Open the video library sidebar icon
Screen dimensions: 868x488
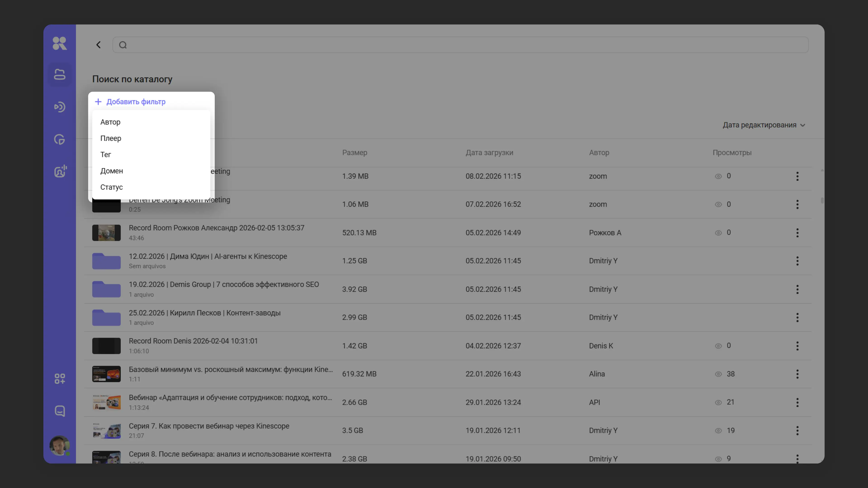point(60,74)
